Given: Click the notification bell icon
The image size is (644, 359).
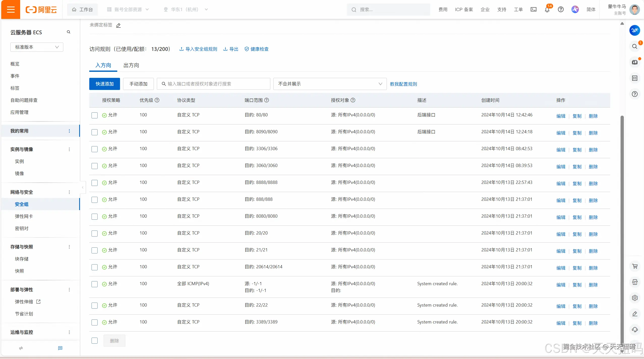Looking at the screenshot, I should coord(547,10).
